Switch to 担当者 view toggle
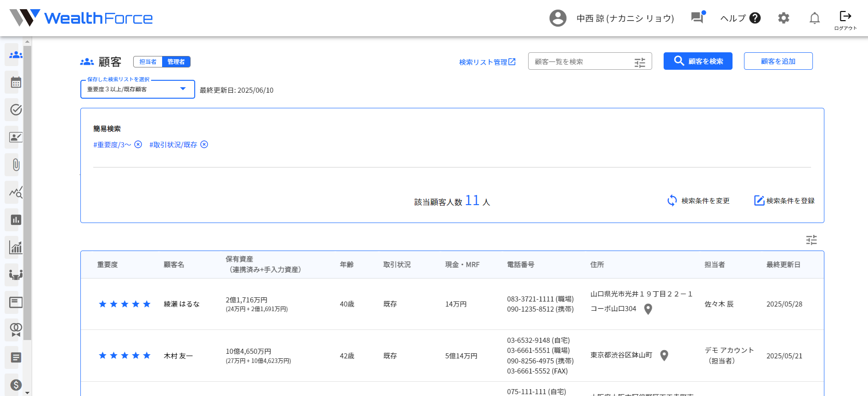The width and height of the screenshot is (868, 396). coord(148,62)
